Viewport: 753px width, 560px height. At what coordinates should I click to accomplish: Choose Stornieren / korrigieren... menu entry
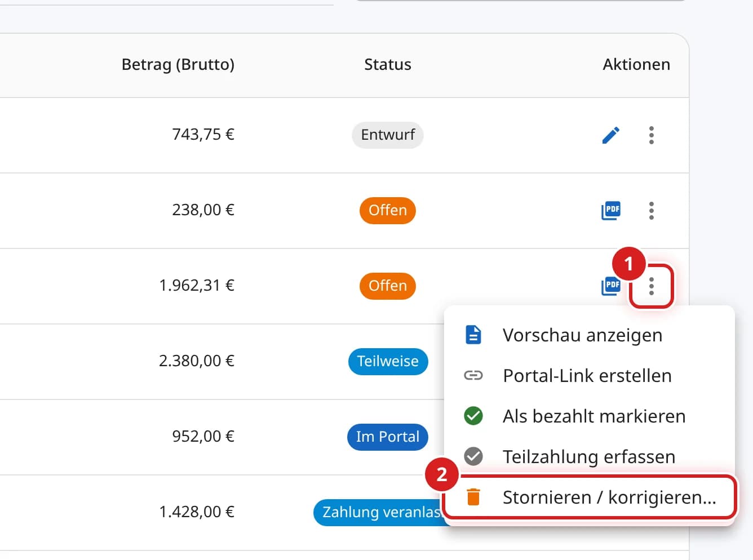pyautogui.click(x=590, y=497)
